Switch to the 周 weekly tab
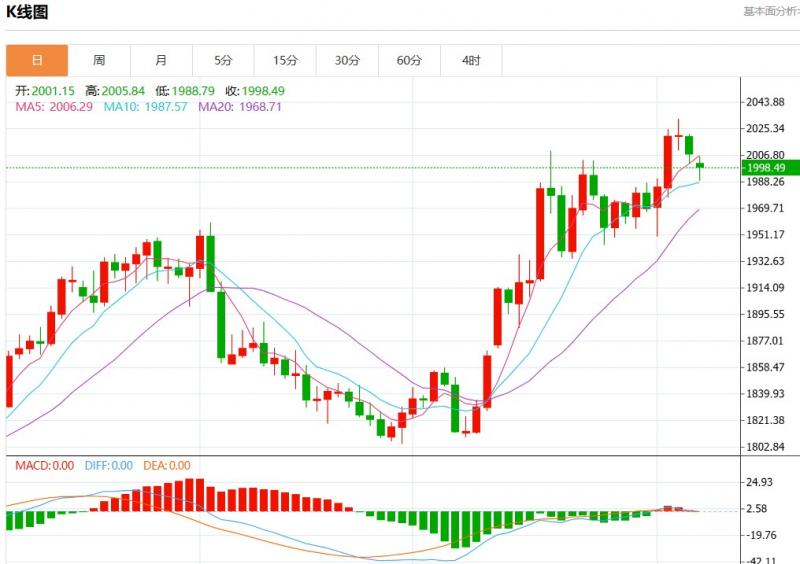The width and height of the screenshot is (800, 564). 99,61
